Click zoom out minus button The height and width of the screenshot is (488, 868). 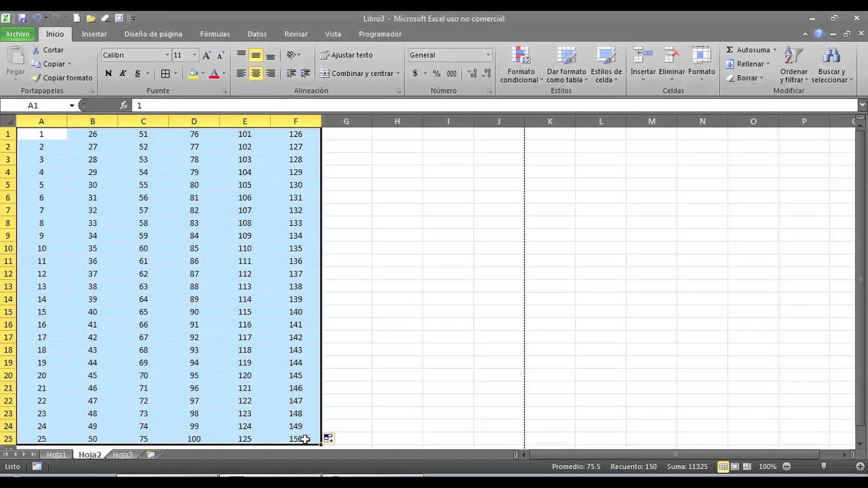pyautogui.click(x=787, y=467)
